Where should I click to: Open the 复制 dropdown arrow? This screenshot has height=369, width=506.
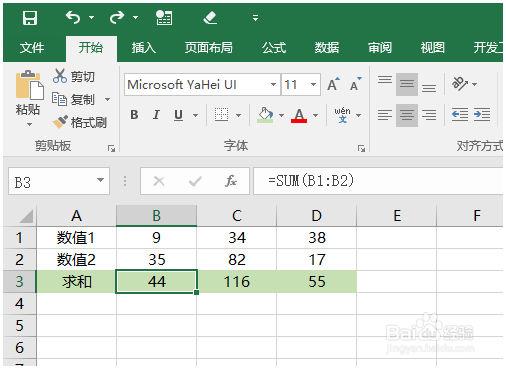(107, 99)
